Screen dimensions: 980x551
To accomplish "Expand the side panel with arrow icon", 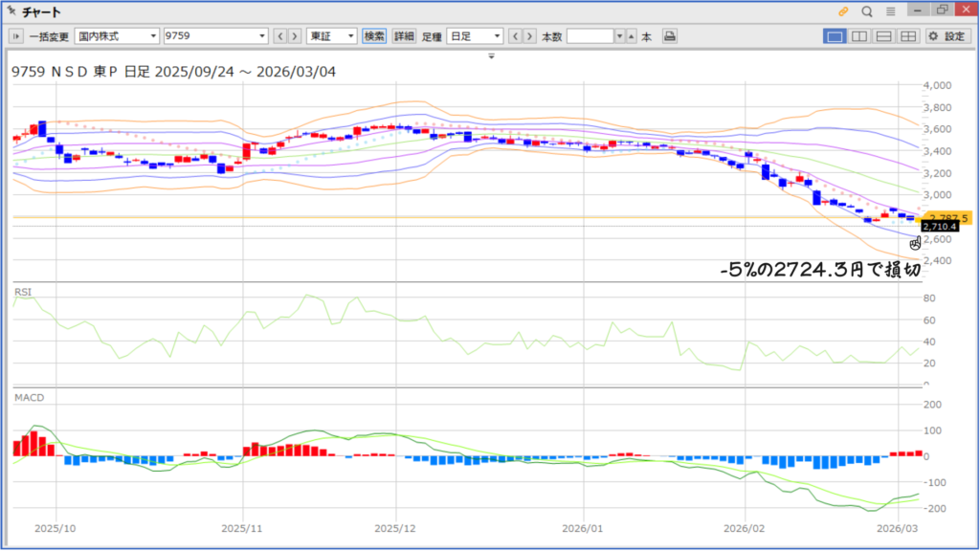I will tap(16, 36).
